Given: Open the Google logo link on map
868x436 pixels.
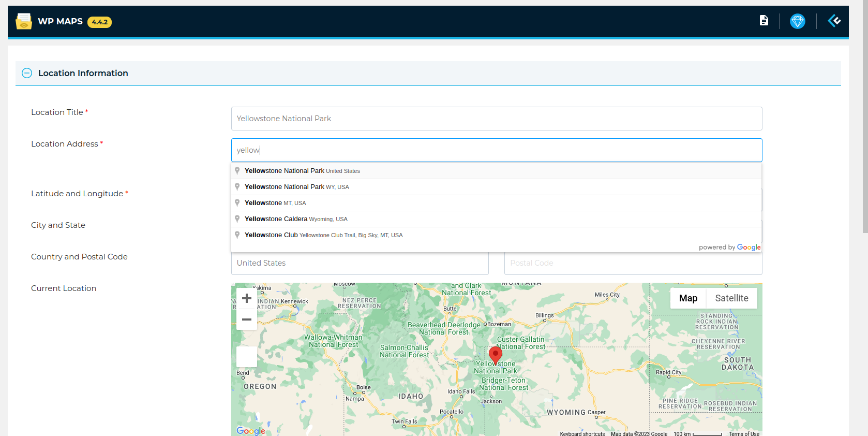Looking at the screenshot, I should click(x=251, y=431).
